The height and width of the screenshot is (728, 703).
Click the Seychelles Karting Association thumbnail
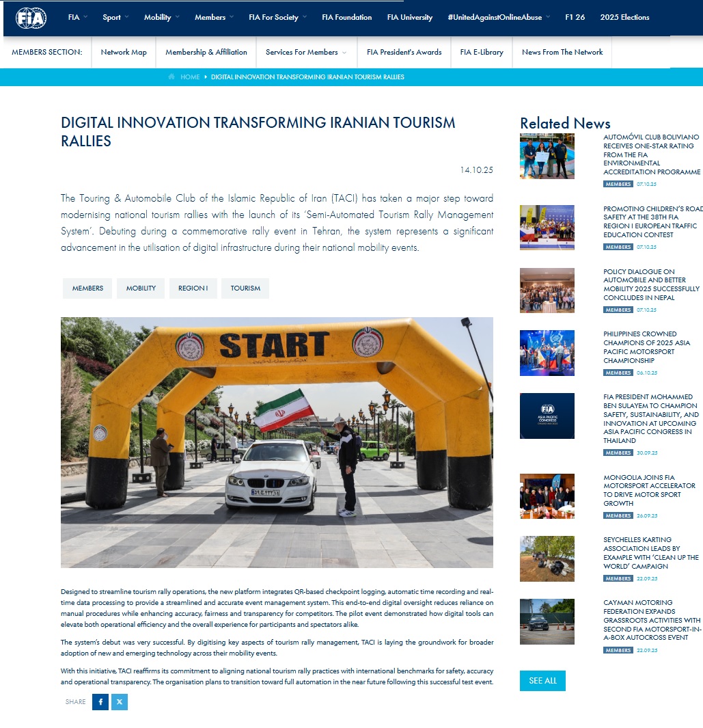click(547, 558)
